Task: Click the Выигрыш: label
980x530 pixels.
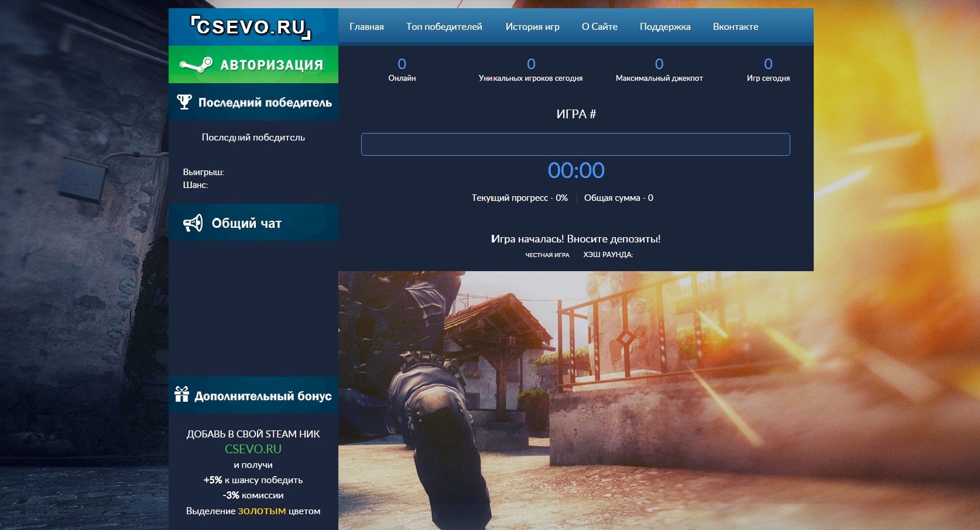Action: coord(204,172)
